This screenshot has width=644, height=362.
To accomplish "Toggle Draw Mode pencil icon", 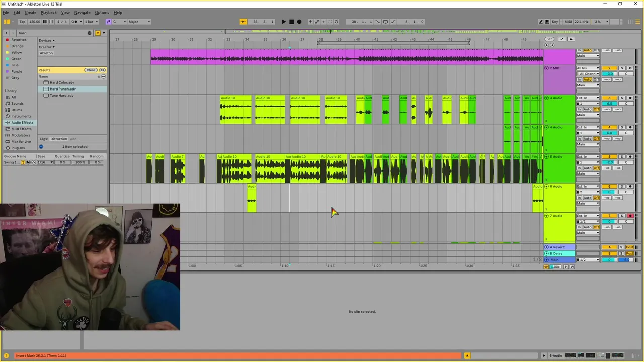I will pos(541,22).
